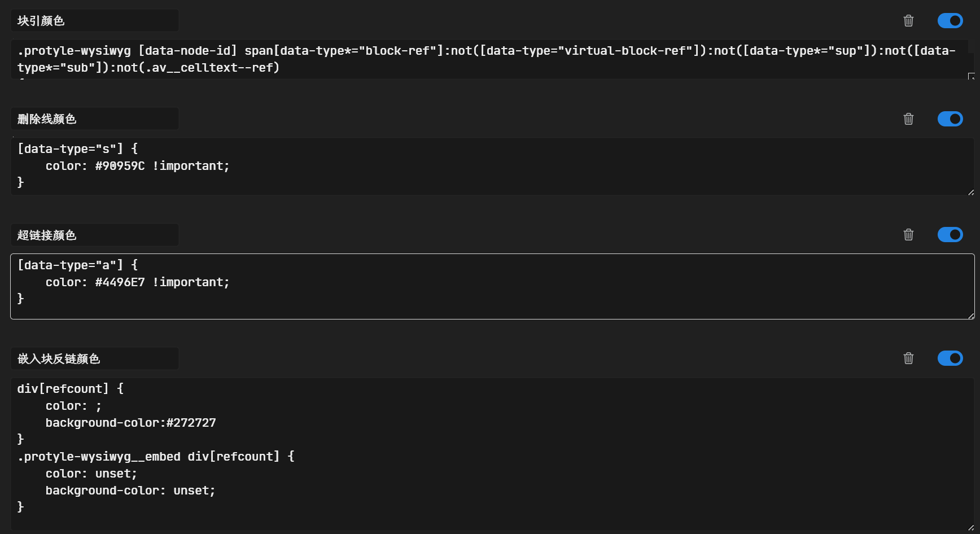Disable the 删除线颜色 snippet toggle
The height and width of the screenshot is (534, 980).
[950, 119]
